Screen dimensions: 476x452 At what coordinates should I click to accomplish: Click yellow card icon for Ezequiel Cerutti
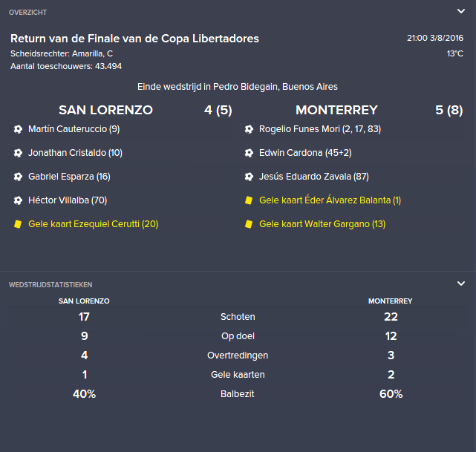point(18,224)
